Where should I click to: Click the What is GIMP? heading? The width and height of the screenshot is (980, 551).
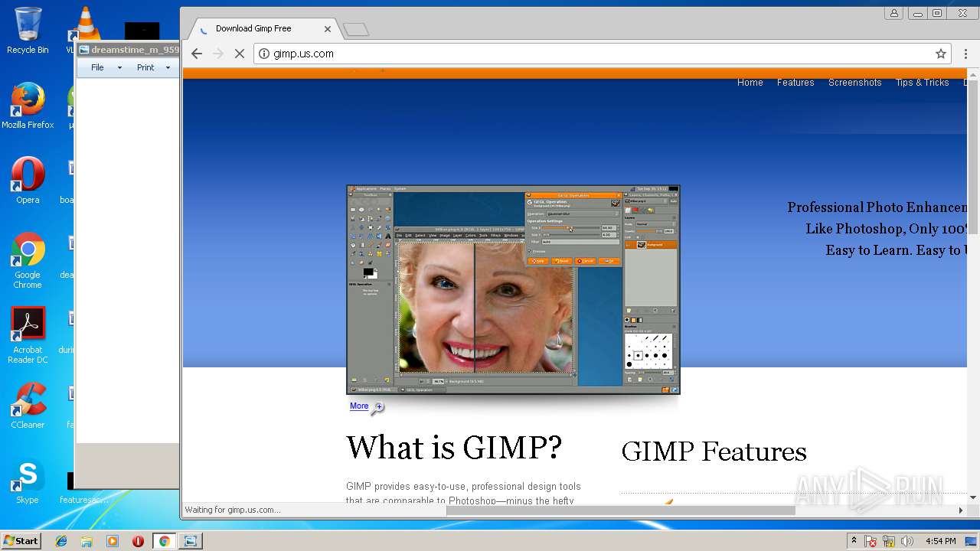click(x=454, y=447)
